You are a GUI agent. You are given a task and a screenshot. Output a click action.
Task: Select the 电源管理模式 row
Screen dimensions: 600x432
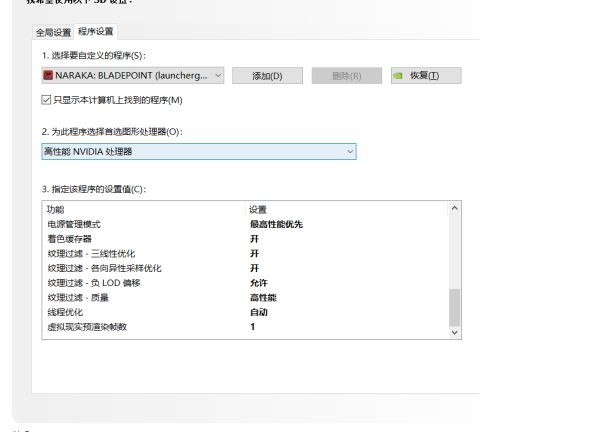point(245,224)
